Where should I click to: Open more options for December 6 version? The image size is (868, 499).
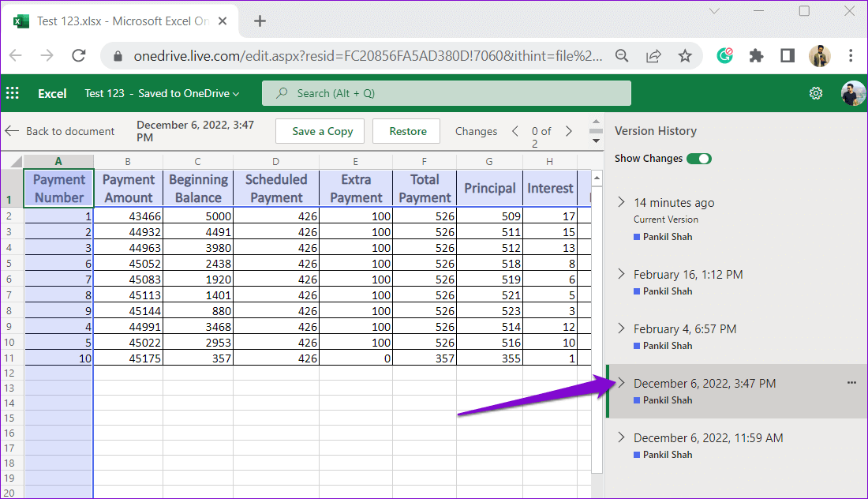(x=851, y=383)
